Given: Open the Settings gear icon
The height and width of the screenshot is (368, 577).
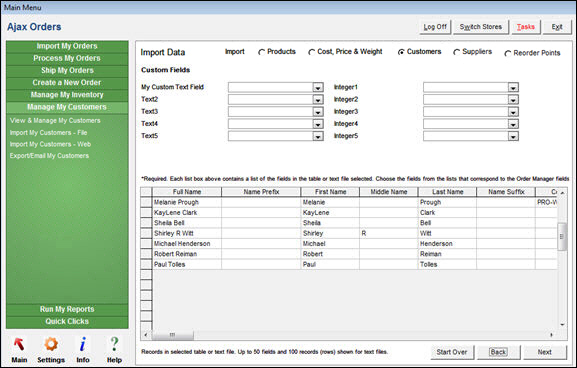Looking at the screenshot, I should 51,344.
